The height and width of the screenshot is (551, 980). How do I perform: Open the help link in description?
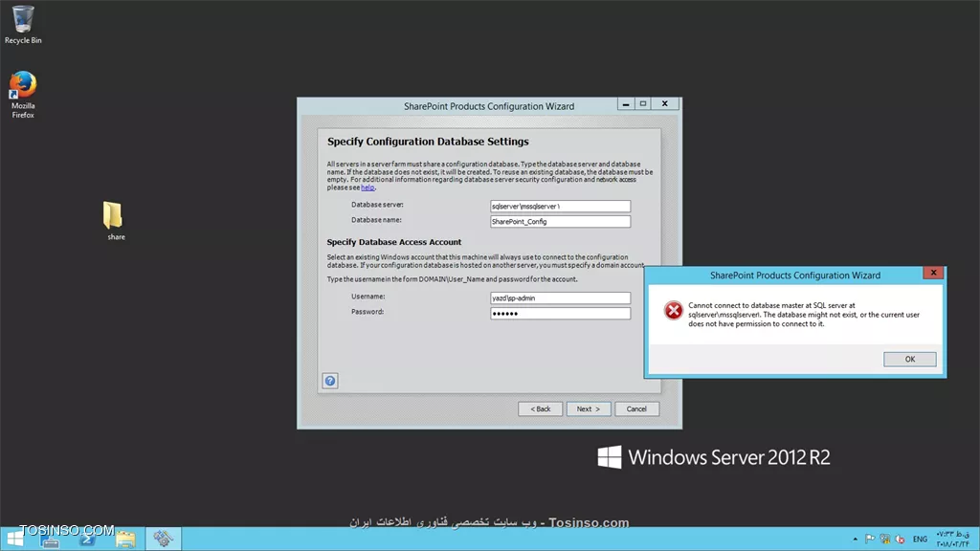367,187
